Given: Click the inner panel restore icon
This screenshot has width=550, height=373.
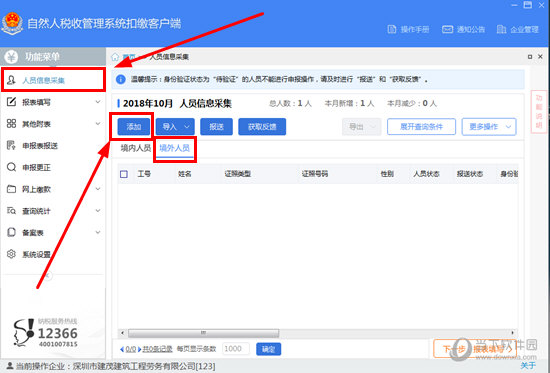Looking at the screenshot, I should point(530,56).
